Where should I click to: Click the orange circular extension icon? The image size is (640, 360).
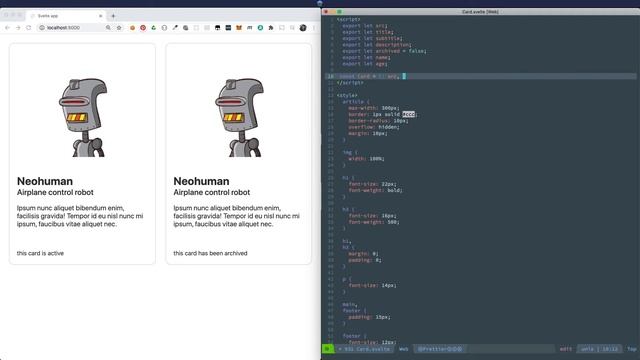132,28
